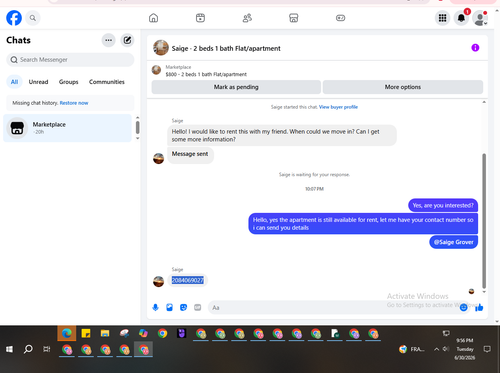
Task: Go to the Home feed icon
Action: click(x=153, y=18)
